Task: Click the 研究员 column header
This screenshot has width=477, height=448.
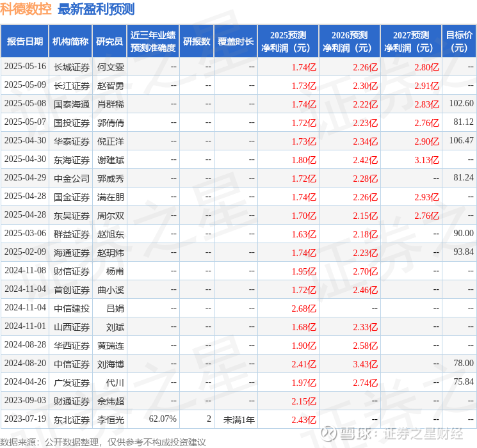Action: click(109, 42)
